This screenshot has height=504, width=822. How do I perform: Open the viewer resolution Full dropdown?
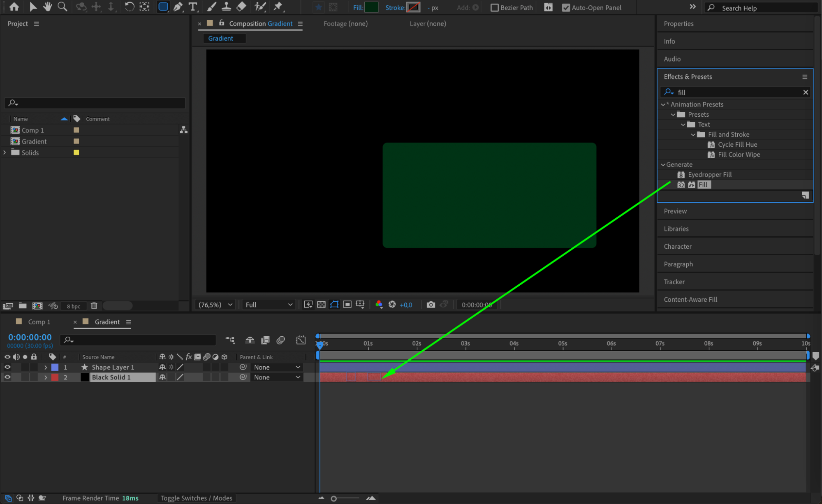tap(269, 305)
